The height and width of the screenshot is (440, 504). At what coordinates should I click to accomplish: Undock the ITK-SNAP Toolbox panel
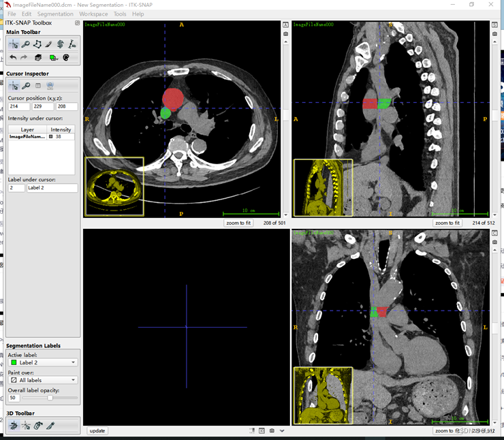point(77,23)
